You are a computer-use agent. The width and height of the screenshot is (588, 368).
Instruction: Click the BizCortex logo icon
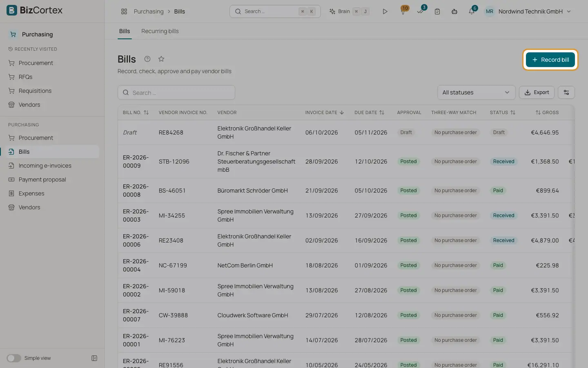click(x=12, y=10)
